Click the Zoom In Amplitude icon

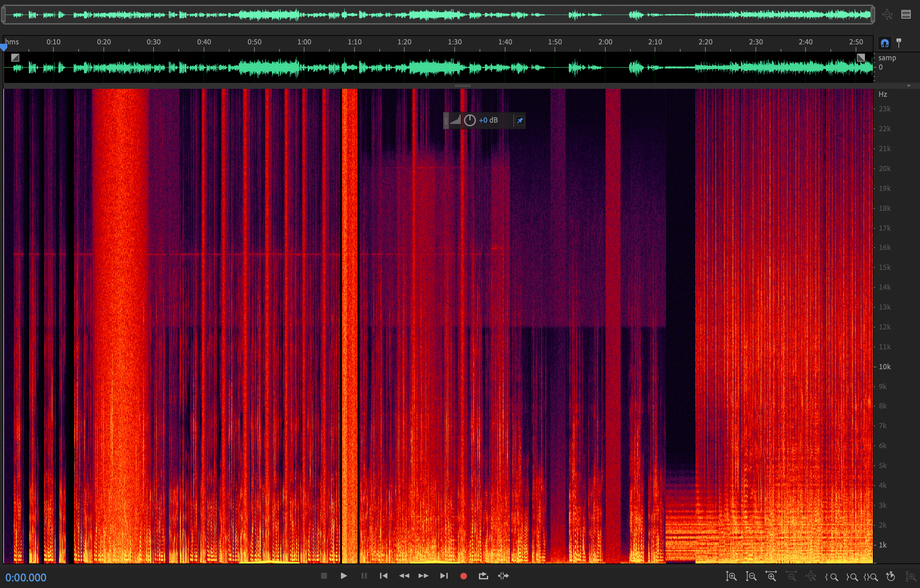(731, 576)
